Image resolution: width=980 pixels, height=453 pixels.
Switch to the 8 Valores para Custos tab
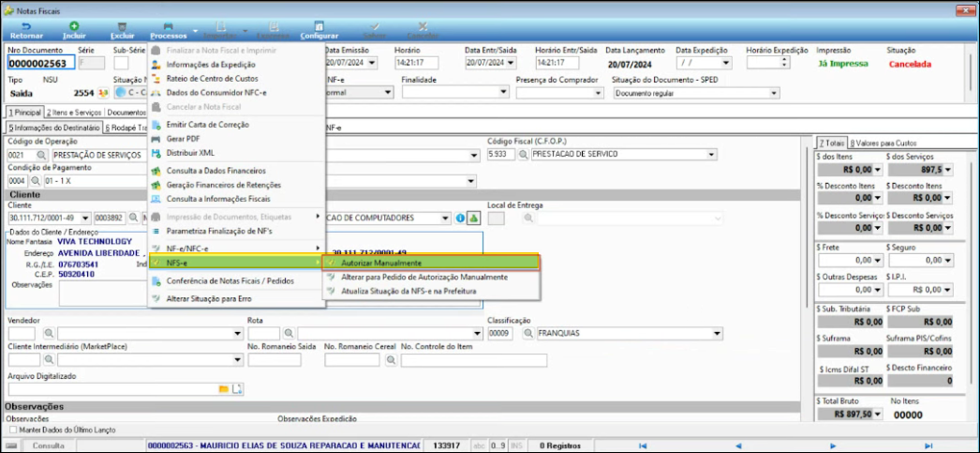pos(883,143)
